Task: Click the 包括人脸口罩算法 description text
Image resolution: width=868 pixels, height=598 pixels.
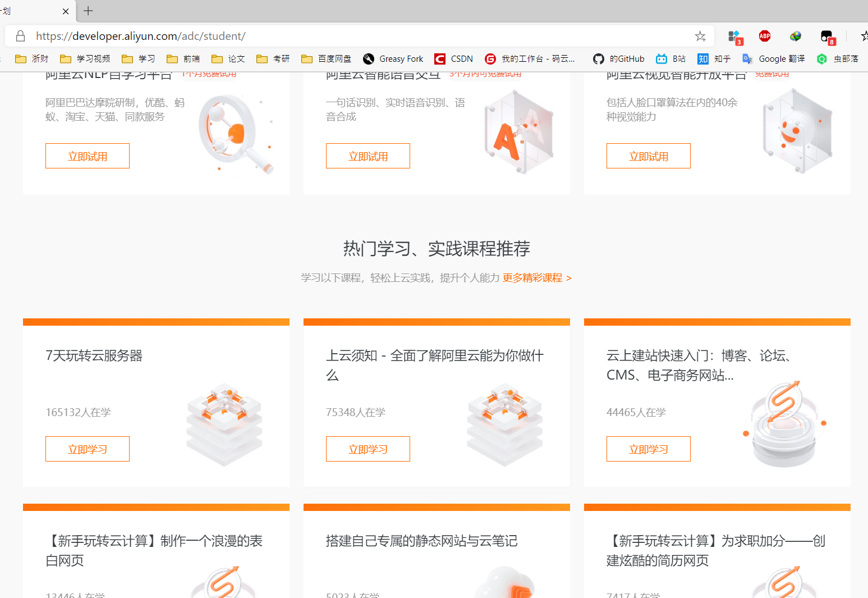Action: tap(672, 109)
